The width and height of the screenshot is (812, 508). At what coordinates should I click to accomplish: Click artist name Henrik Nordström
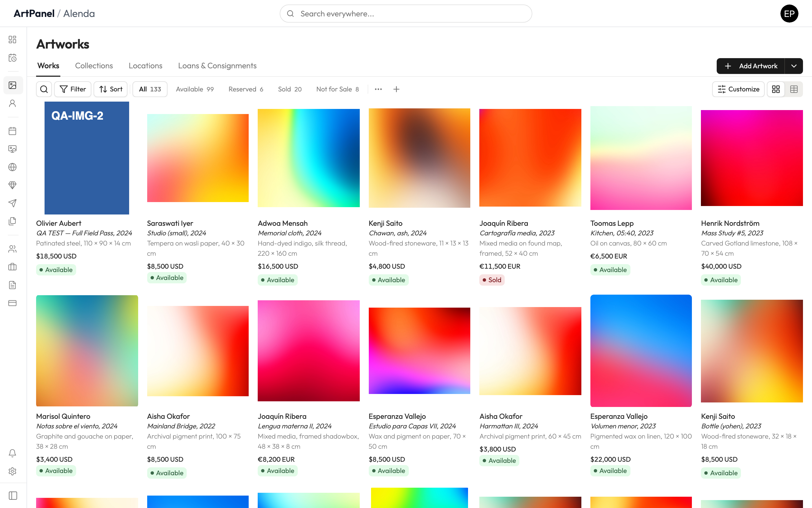[x=730, y=224]
